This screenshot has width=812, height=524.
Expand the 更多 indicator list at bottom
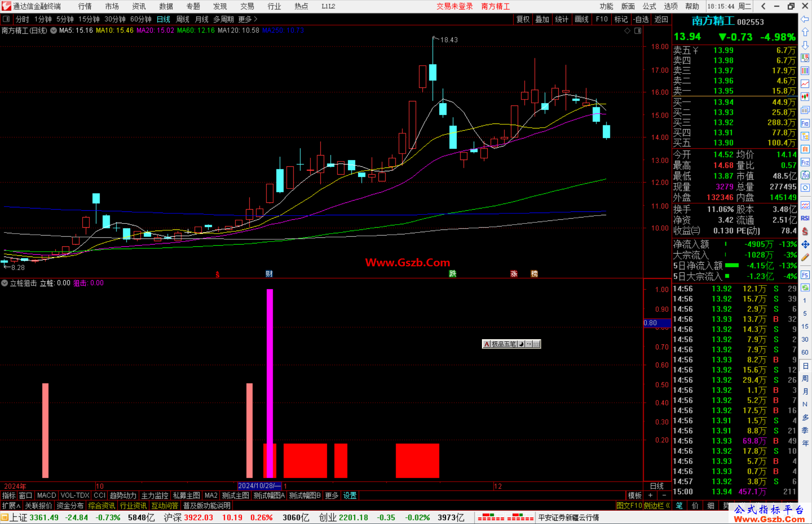pos(332,495)
